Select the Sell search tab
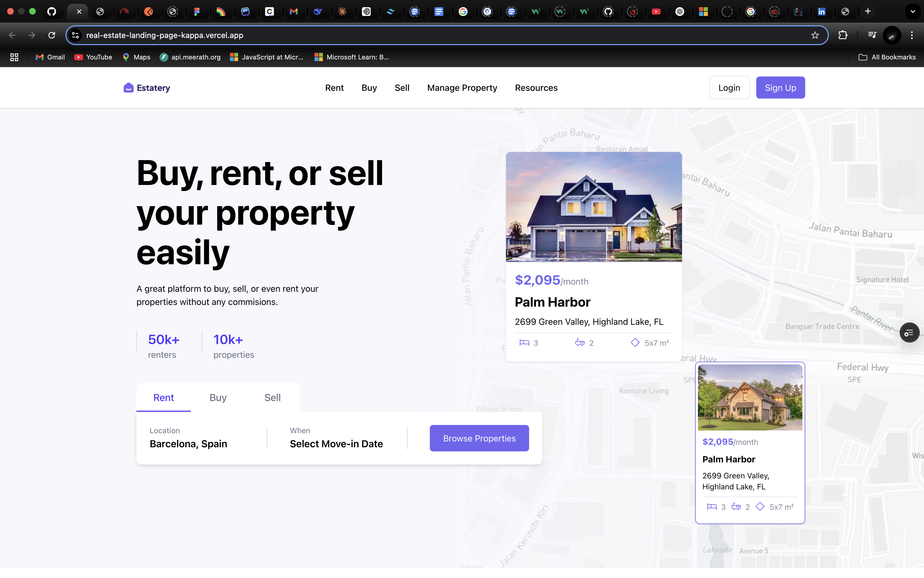 (273, 397)
